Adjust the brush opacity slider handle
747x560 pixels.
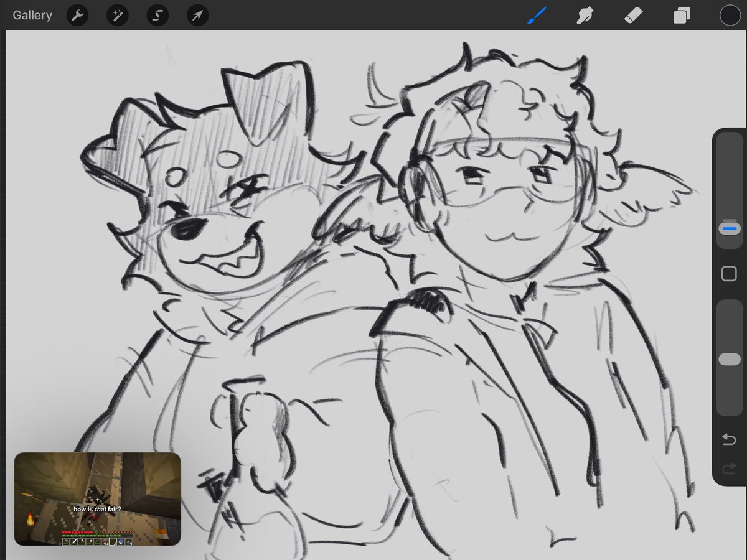coord(729,360)
